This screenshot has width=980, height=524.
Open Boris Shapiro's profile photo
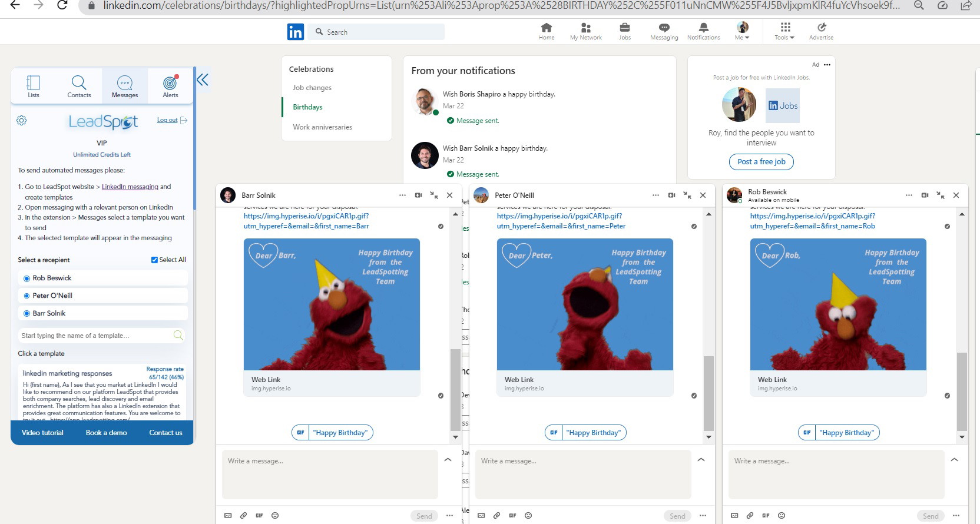coord(425,101)
